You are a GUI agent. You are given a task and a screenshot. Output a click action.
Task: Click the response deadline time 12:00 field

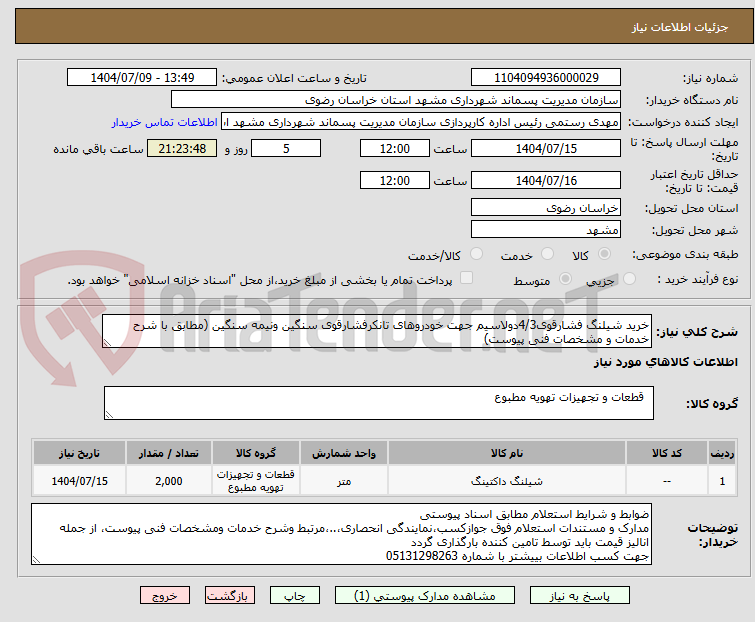[x=394, y=148]
